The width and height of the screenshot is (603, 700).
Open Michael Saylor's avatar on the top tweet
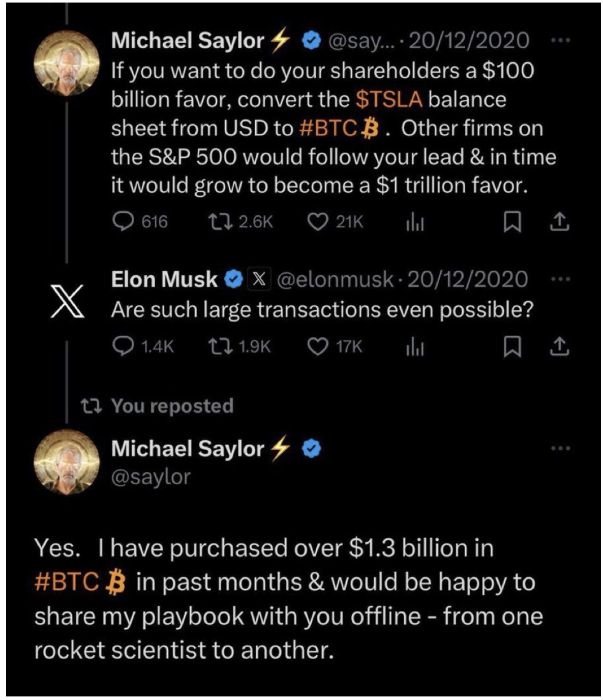(67, 64)
